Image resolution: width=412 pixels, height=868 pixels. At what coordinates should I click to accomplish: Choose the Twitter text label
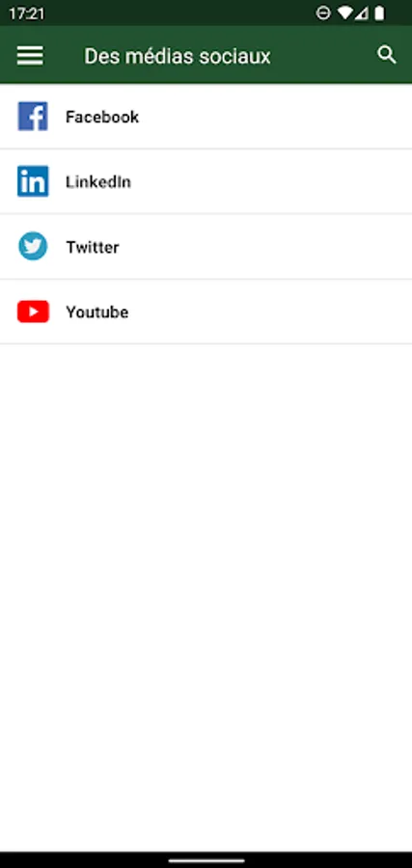click(93, 247)
